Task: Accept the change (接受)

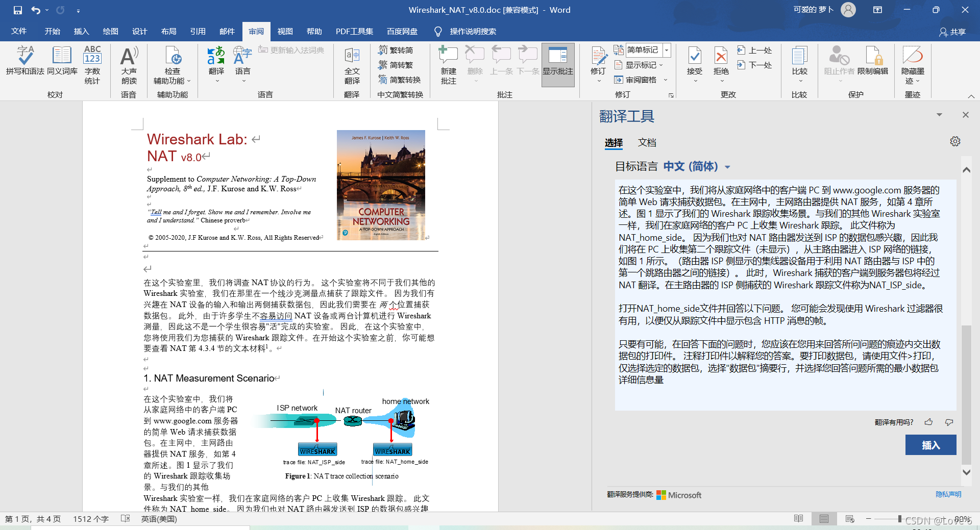Action: tap(695, 65)
